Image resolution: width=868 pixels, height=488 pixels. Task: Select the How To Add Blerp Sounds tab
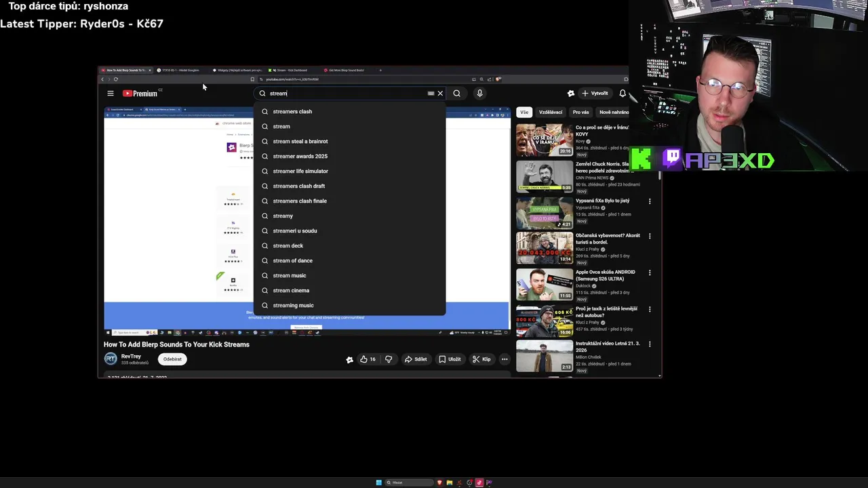click(x=125, y=70)
